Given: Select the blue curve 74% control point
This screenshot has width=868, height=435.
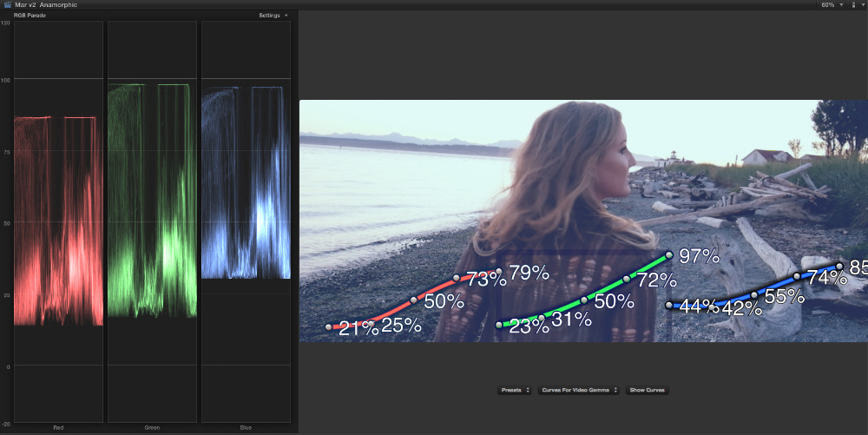Looking at the screenshot, I should point(797,277).
